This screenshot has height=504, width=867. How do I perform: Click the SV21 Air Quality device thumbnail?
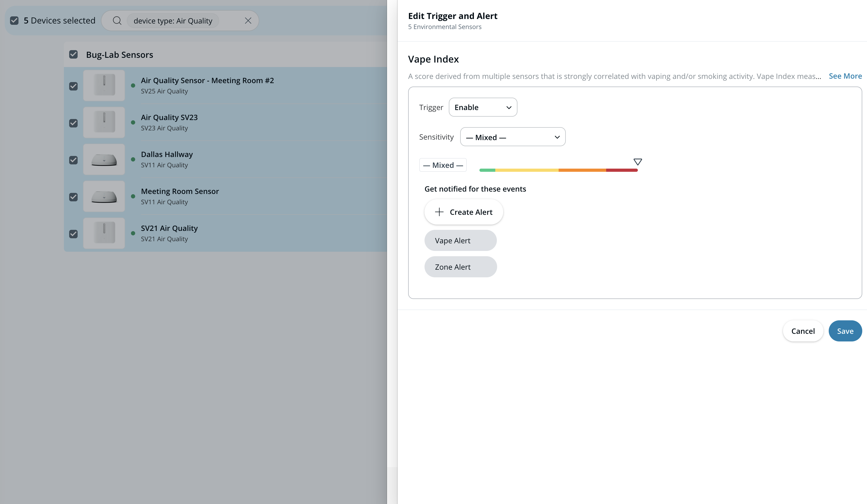104,234
